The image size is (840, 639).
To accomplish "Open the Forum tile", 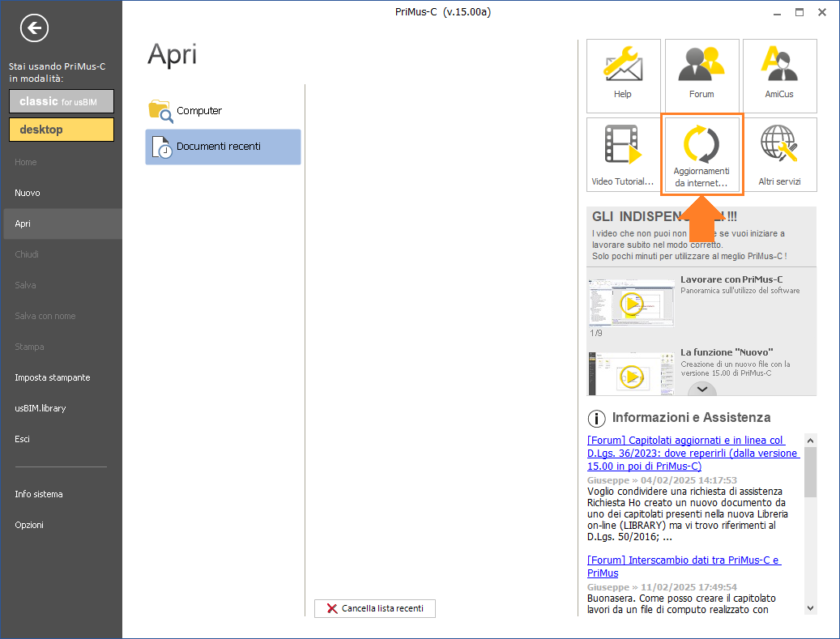I will (701, 75).
